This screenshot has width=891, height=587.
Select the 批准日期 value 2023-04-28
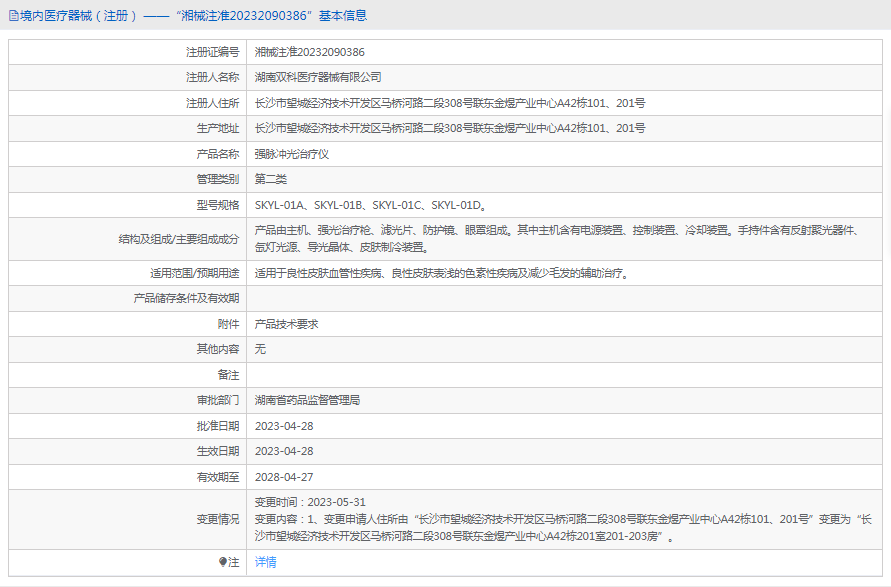(284, 426)
